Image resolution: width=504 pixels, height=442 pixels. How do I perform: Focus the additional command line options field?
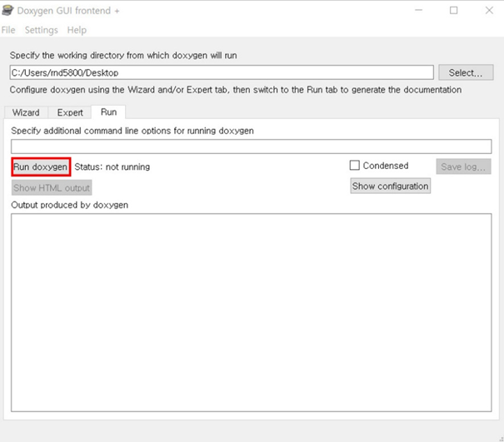(251, 147)
